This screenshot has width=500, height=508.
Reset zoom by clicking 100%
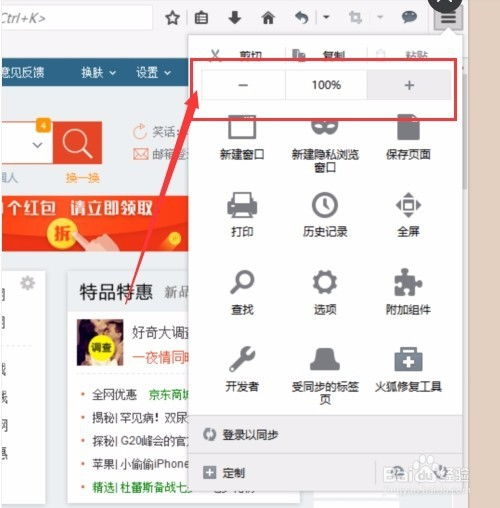326,85
